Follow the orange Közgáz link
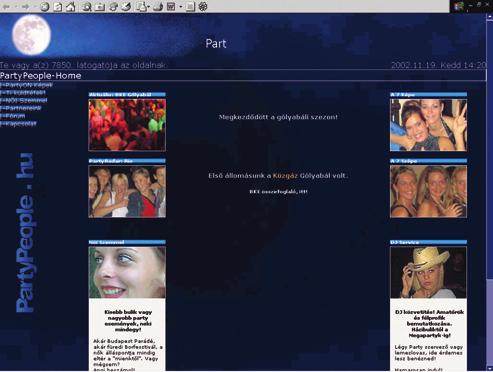 (285, 176)
